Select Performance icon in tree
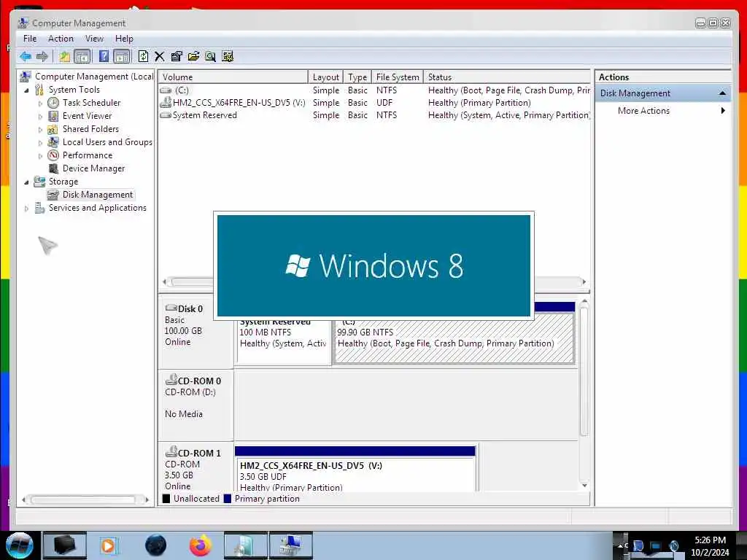The width and height of the screenshot is (747, 560). [53, 155]
